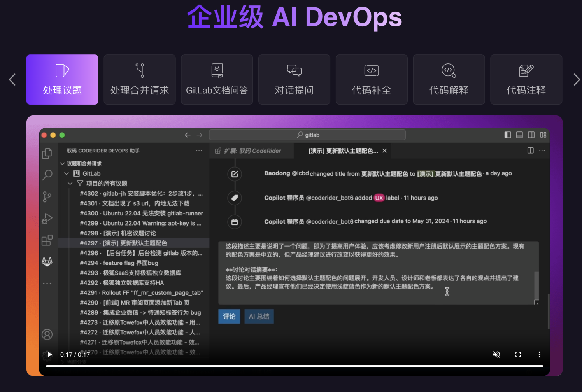Viewport: 582px width, 392px height.
Task: Open Run and Debug icon
Action: [x=47, y=219]
